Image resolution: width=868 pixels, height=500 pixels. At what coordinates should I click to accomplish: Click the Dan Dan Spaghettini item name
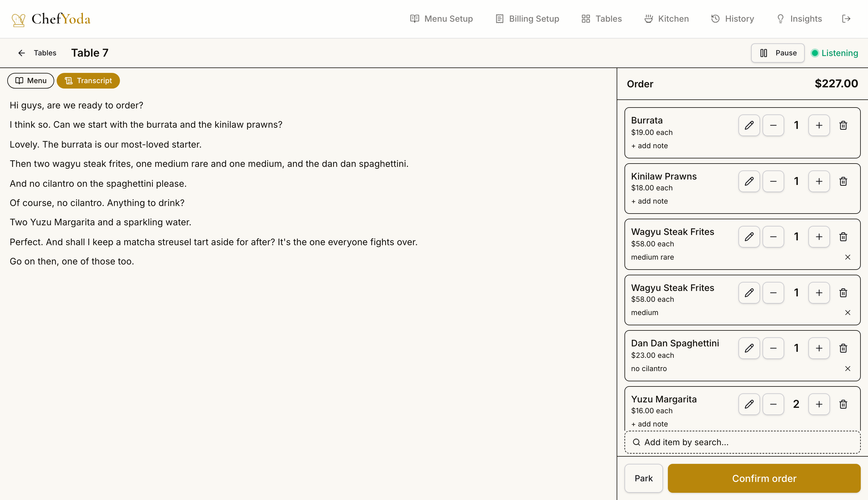coord(675,343)
